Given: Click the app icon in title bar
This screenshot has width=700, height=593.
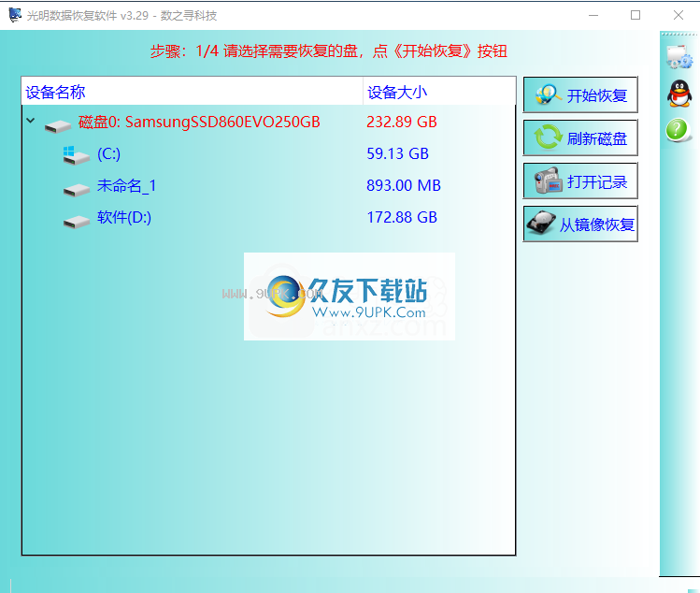Looking at the screenshot, I should click(15, 15).
